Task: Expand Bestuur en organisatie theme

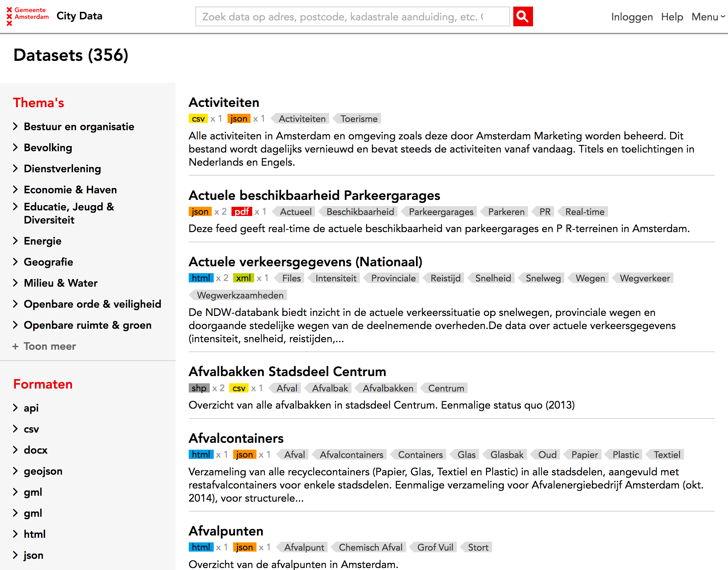Action: pyautogui.click(x=79, y=127)
